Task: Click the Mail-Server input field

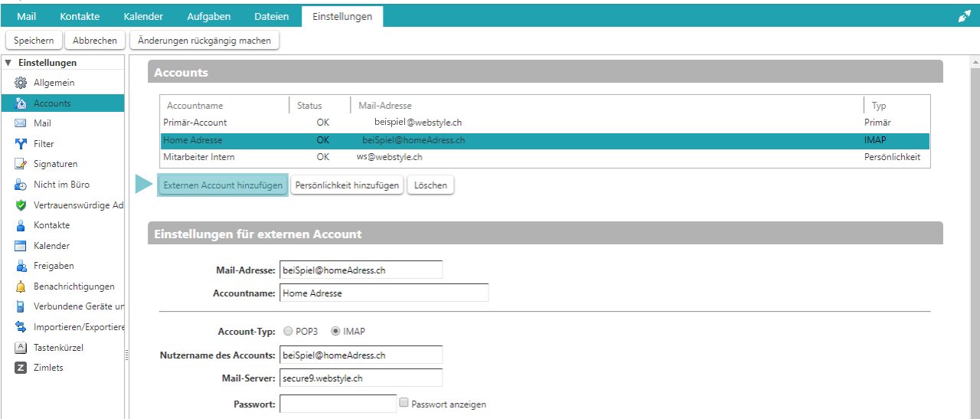Action: pyautogui.click(x=361, y=378)
